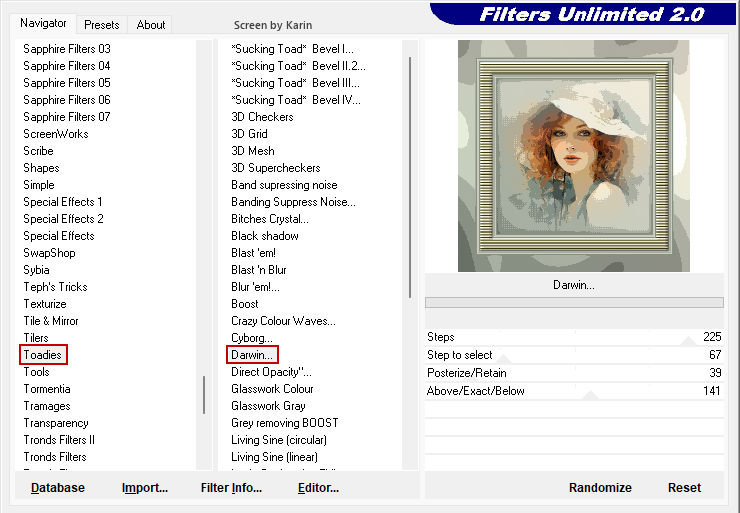Open the About tab

tap(151, 25)
